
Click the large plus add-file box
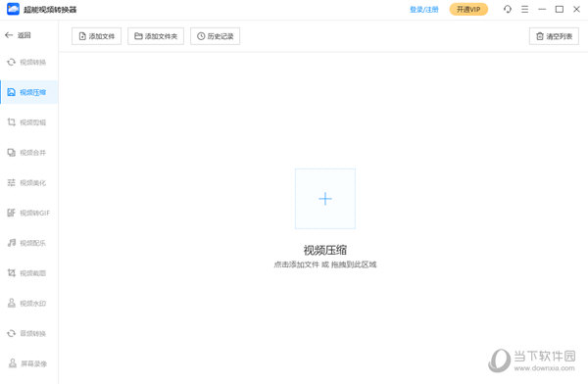click(x=325, y=199)
